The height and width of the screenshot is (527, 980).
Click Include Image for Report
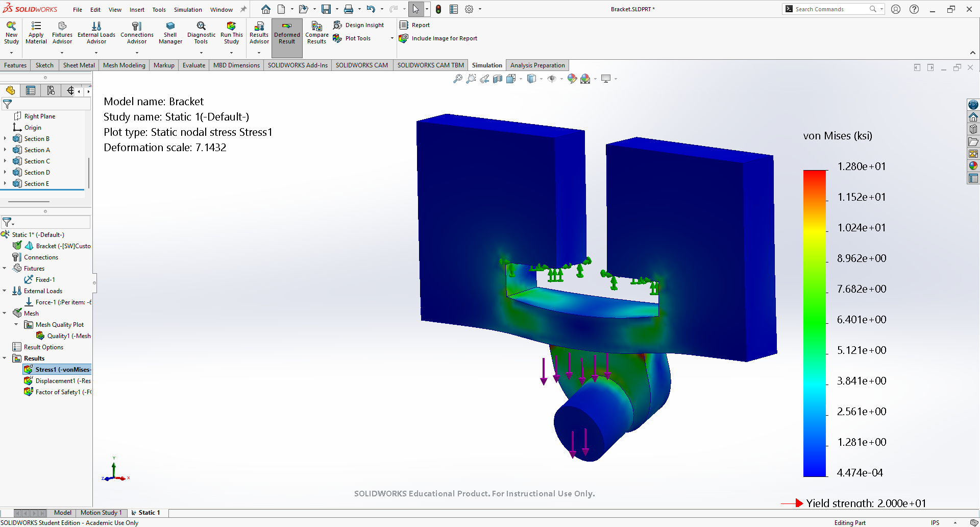[438, 38]
